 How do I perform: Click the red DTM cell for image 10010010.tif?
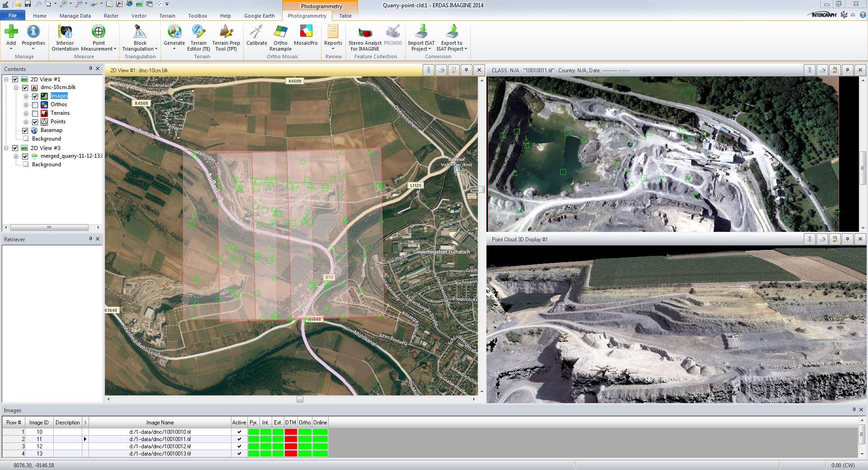291,432
